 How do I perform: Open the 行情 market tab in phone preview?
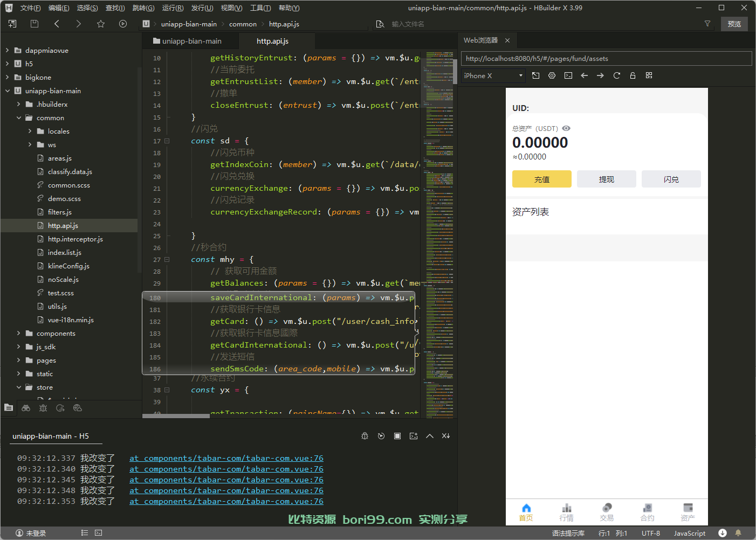(x=567, y=513)
